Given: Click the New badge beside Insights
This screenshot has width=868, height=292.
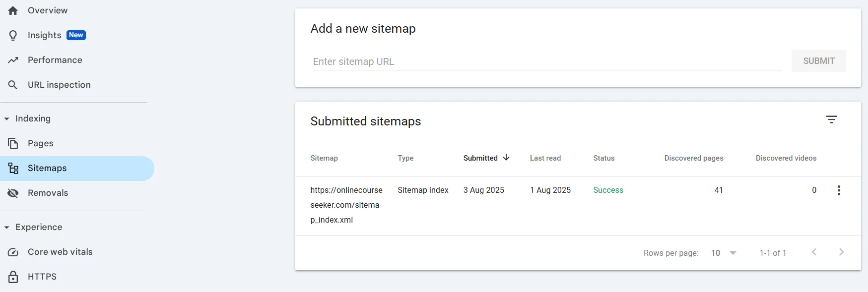Looking at the screenshot, I should 76,35.
